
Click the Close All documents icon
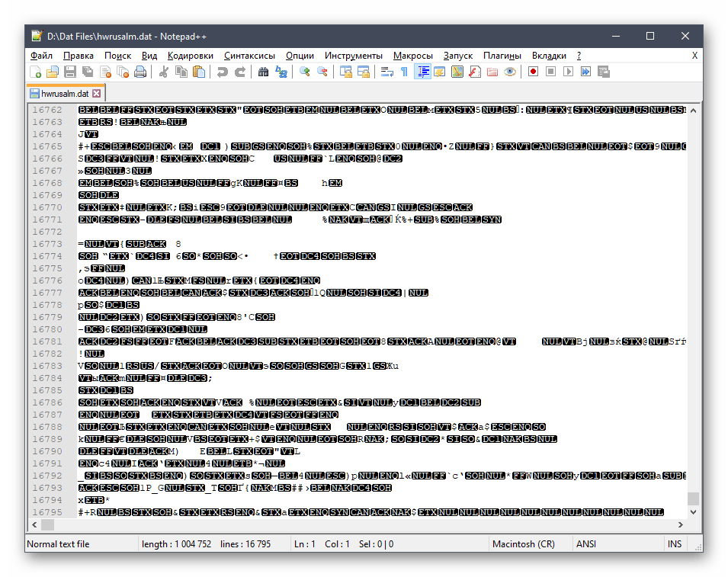click(123, 72)
